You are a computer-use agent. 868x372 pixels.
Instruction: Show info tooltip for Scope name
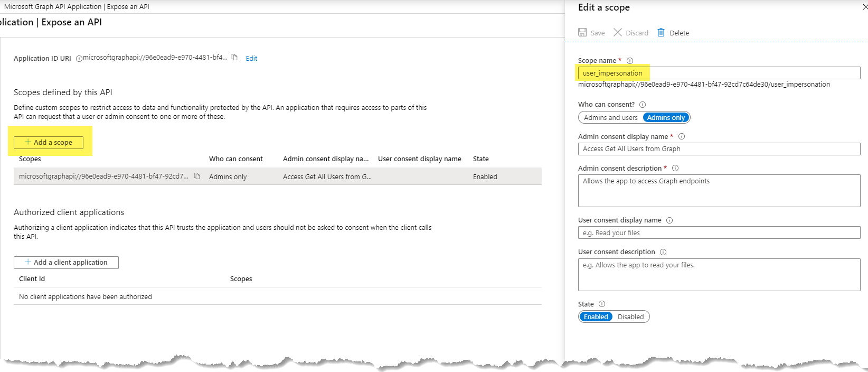(x=630, y=61)
